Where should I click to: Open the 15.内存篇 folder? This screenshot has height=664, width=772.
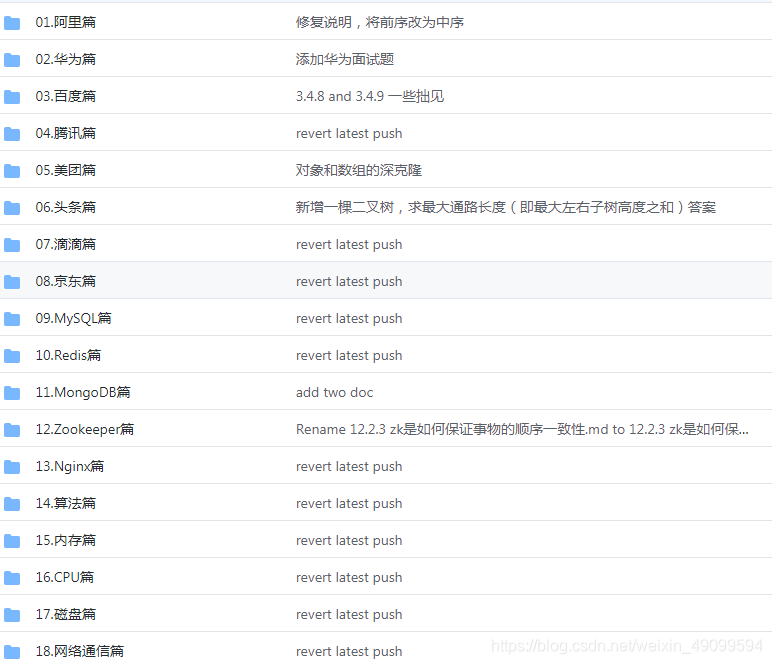click(x=65, y=540)
